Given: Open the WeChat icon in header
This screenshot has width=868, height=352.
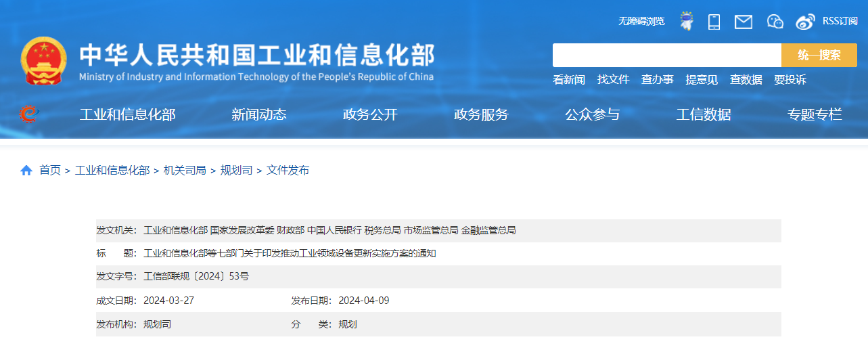Looking at the screenshot, I should (775, 22).
